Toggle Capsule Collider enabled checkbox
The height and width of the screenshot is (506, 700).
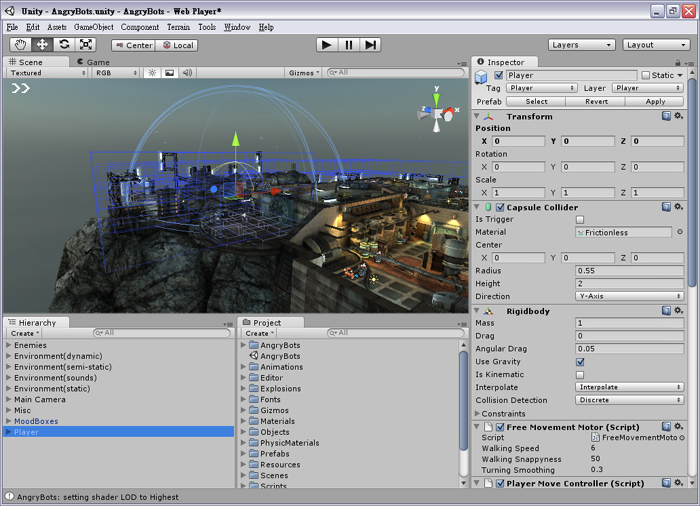coord(500,207)
